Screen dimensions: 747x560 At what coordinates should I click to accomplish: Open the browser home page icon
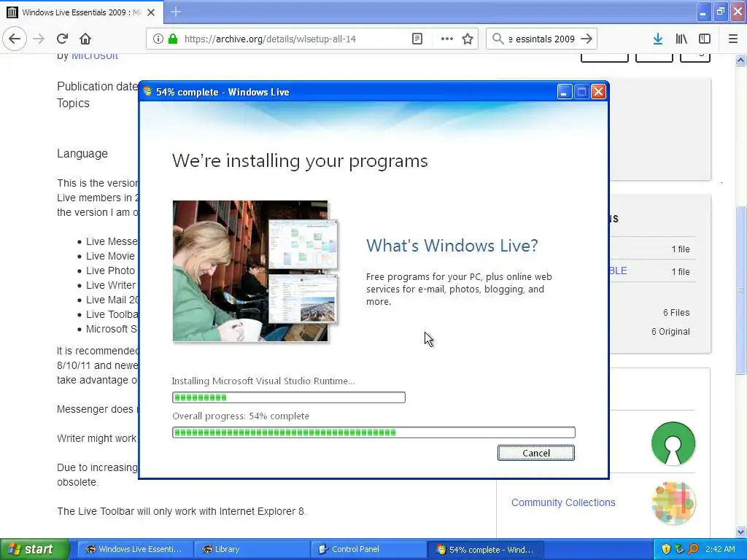(x=85, y=39)
